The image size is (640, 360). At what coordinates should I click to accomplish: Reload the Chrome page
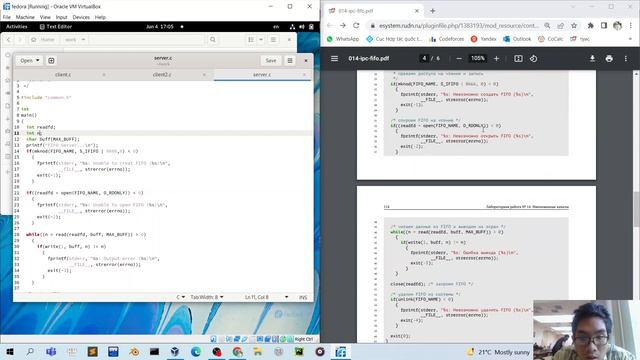tap(356, 25)
